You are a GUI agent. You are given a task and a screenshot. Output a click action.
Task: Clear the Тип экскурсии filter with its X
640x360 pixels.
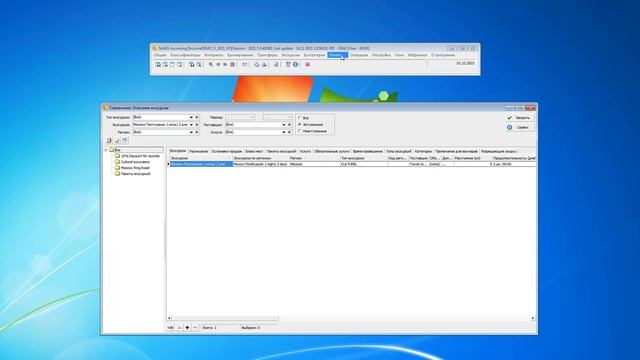pos(197,117)
